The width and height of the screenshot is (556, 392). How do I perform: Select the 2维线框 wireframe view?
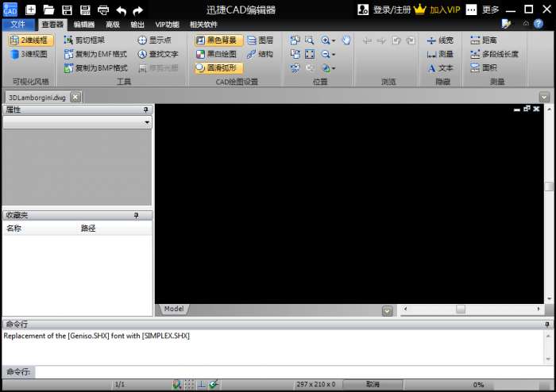click(x=31, y=40)
